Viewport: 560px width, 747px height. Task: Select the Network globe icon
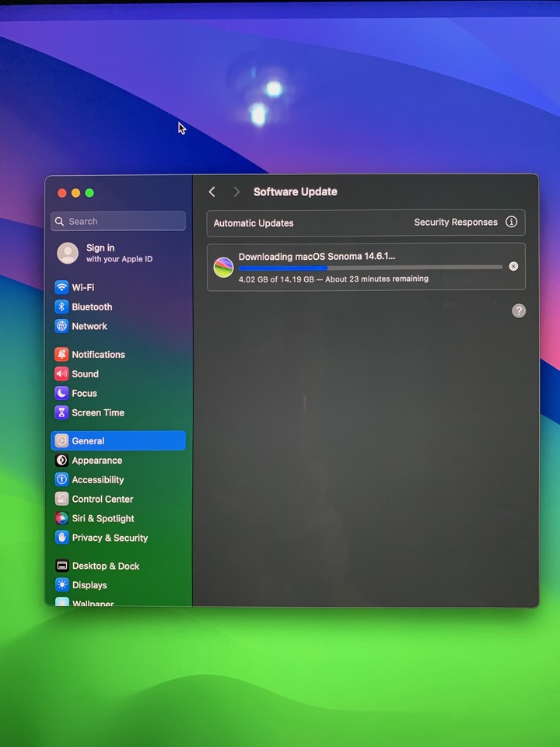tap(61, 326)
